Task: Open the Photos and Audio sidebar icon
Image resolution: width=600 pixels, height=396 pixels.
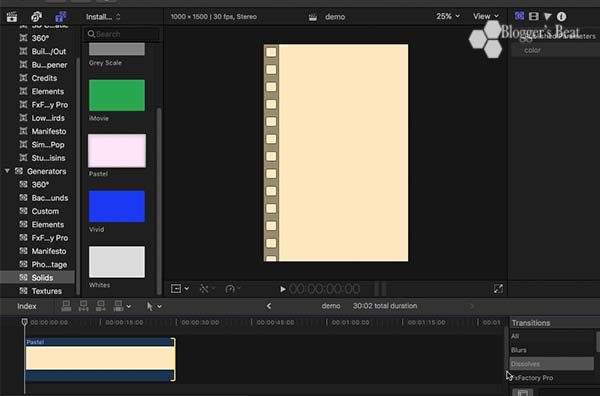Action: click(x=36, y=17)
